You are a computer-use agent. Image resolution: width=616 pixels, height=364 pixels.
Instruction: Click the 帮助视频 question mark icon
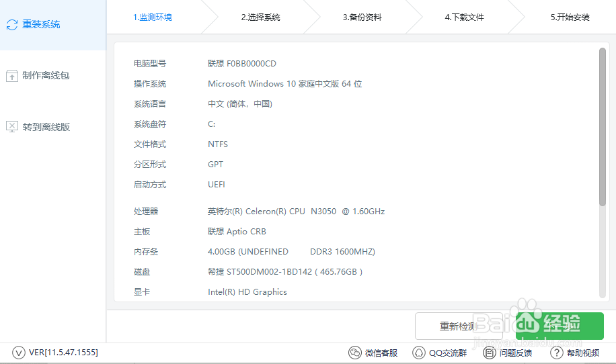point(556,353)
